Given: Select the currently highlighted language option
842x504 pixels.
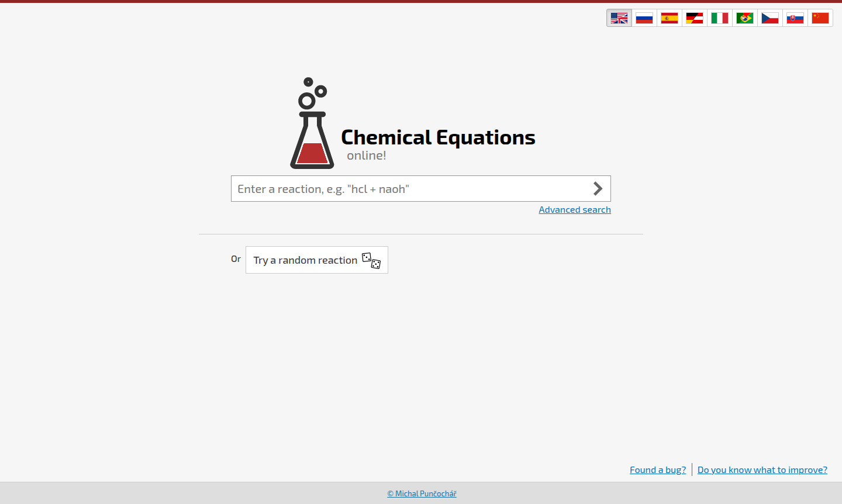Looking at the screenshot, I should click(x=619, y=18).
